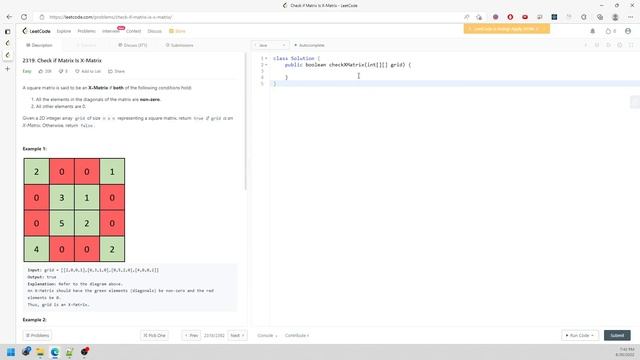Open the browser collections icon
640x360 pixels.
pyautogui.click(x=600, y=17)
